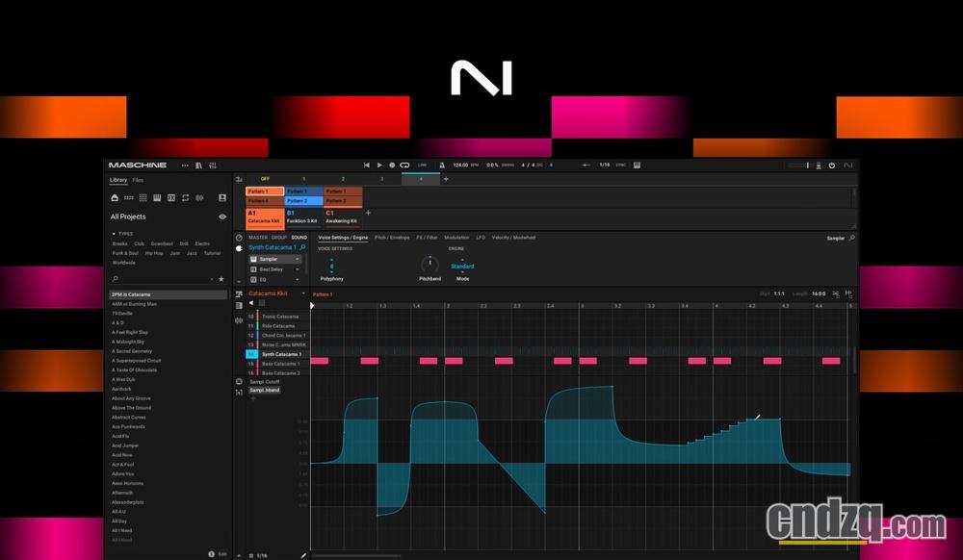This screenshot has width=963, height=560.
Task: Toggle the favorites star filter in browser
Action: click(x=221, y=279)
